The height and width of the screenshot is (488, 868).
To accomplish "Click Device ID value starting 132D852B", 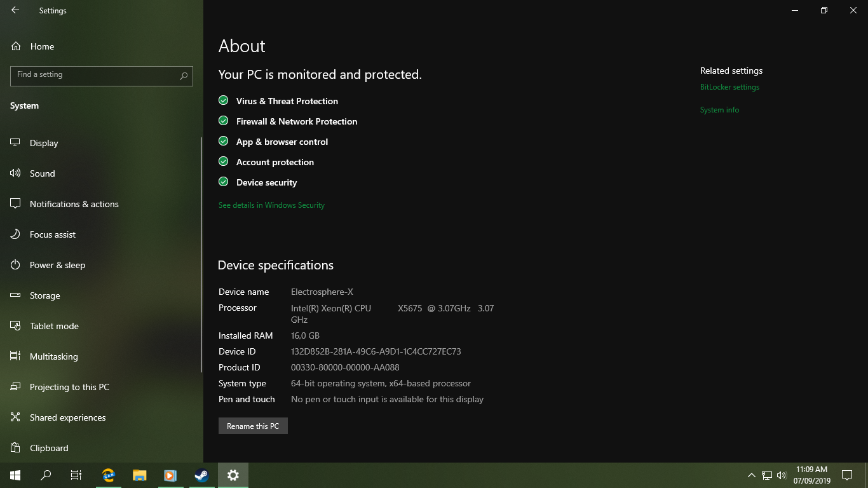I will pos(376,351).
